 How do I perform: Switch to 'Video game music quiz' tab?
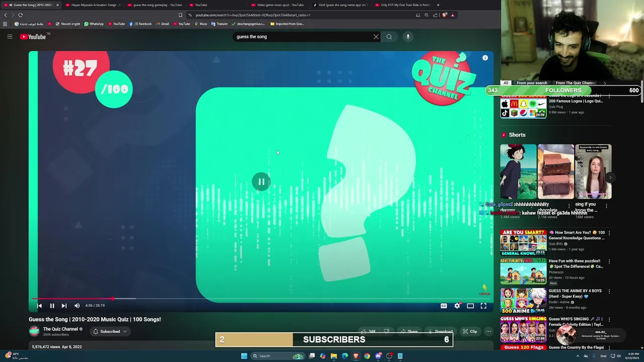(278, 5)
